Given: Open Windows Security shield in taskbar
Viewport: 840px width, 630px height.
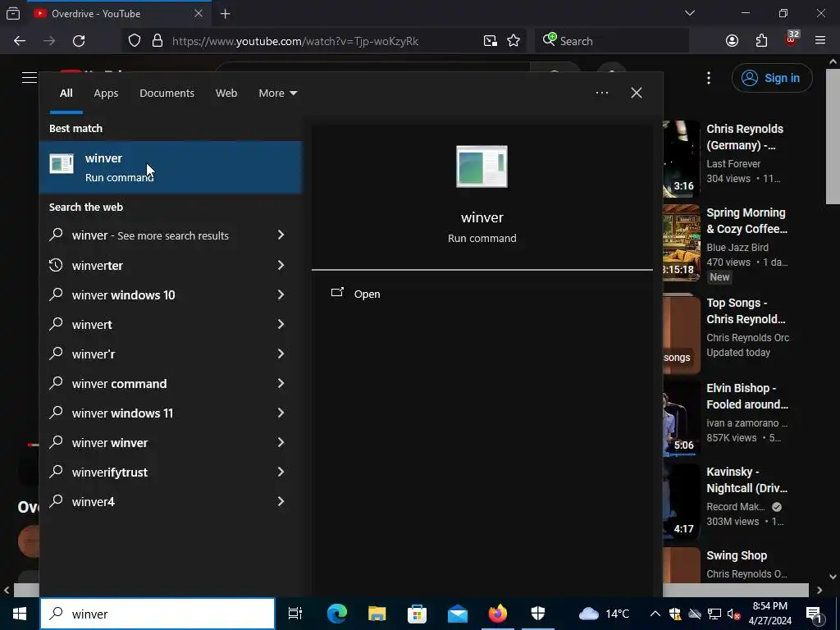Looking at the screenshot, I should click(538, 614).
